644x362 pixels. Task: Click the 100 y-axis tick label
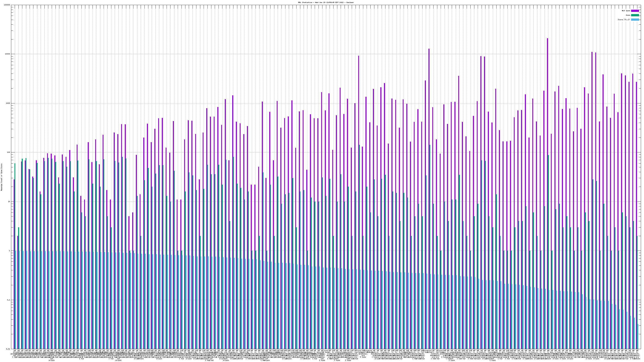pyautogui.click(x=9, y=152)
